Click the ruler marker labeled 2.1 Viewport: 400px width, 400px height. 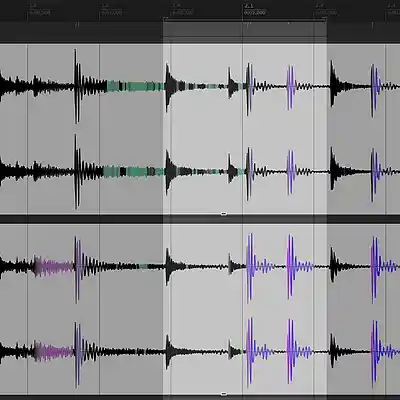point(249,6)
